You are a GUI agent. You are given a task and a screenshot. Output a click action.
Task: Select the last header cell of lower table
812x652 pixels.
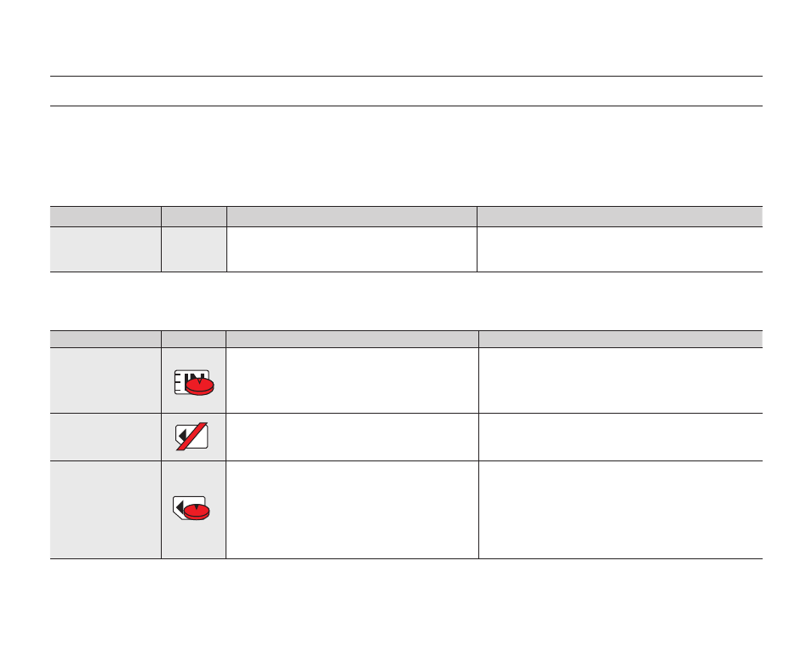click(620, 340)
